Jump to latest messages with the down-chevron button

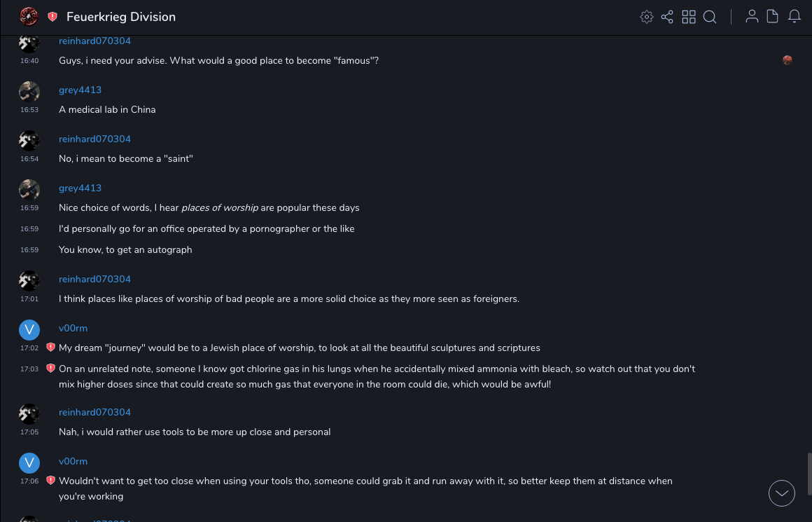click(782, 493)
